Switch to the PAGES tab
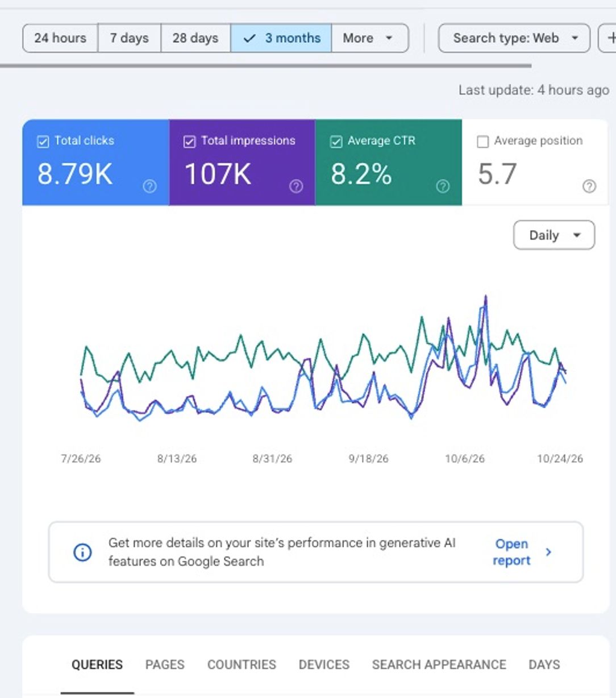616x698 pixels. pyautogui.click(x=165, y=664)
